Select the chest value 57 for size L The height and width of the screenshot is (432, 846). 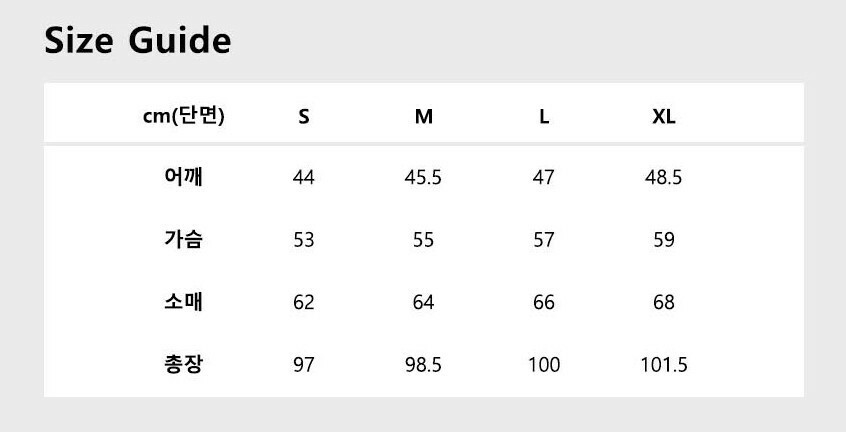(x=544, y=240)
